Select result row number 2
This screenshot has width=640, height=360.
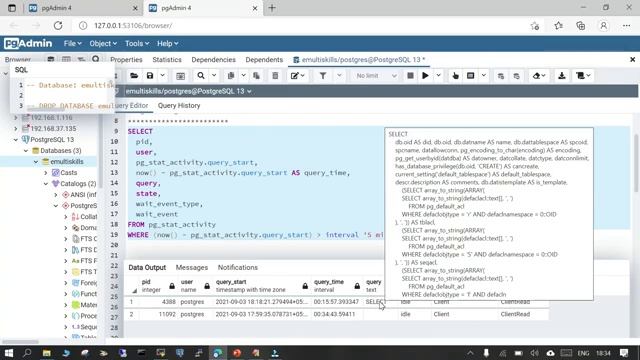point(131,314)
